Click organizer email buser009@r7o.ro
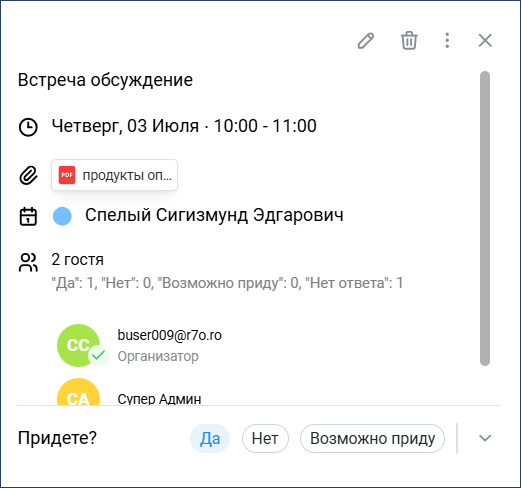Image resolution: width=522 pixels, height=489 pixels. point(169,335)
